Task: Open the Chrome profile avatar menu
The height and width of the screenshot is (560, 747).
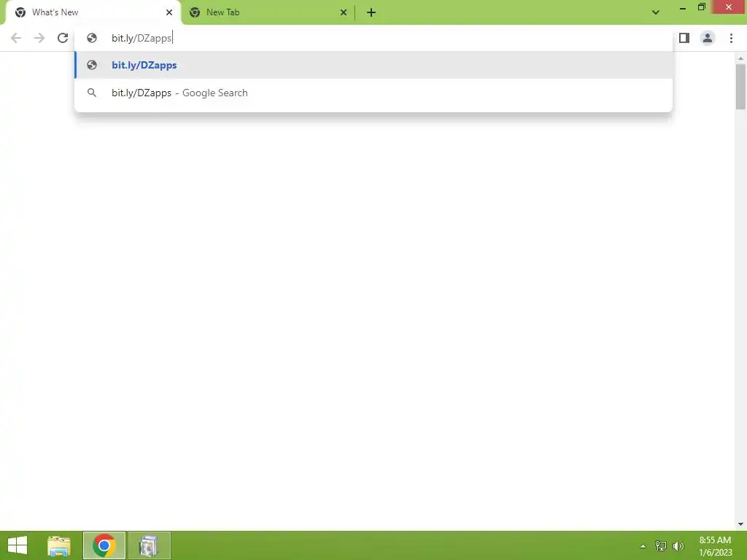Action: [708, 38]
